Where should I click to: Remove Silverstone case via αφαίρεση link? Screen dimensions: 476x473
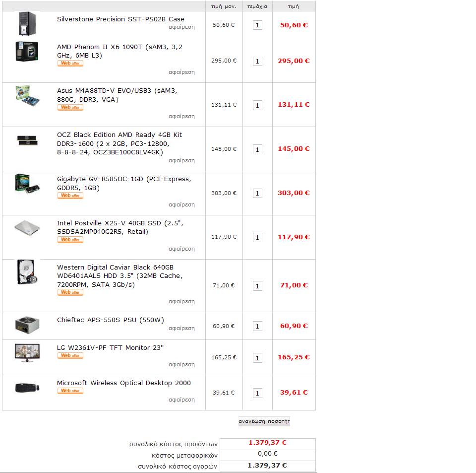click(x=181, y=27)
